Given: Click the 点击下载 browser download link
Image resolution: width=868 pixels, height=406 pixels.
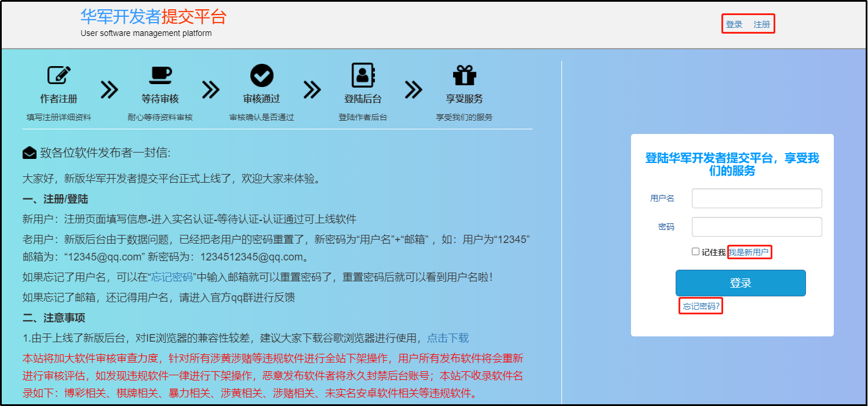Looking at the screenshot, I should click(x=448, y=338).
